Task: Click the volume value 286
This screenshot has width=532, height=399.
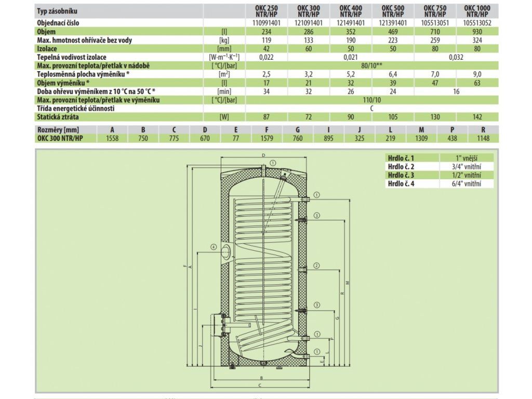Action: 309,32
